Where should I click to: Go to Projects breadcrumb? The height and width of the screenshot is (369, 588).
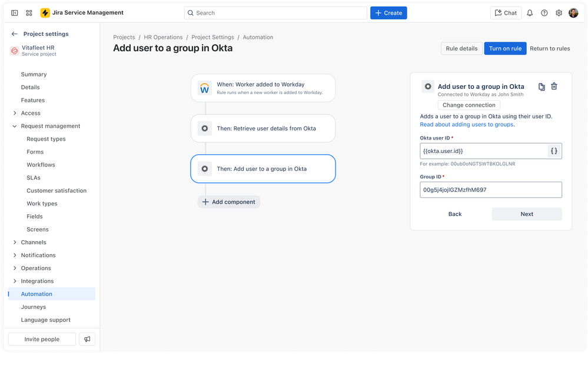[x=124, y=37]
